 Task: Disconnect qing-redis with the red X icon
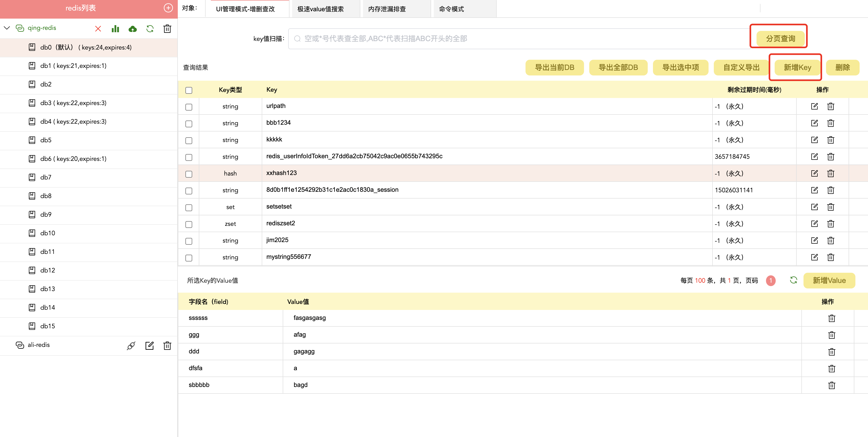(x=98, y=29)
